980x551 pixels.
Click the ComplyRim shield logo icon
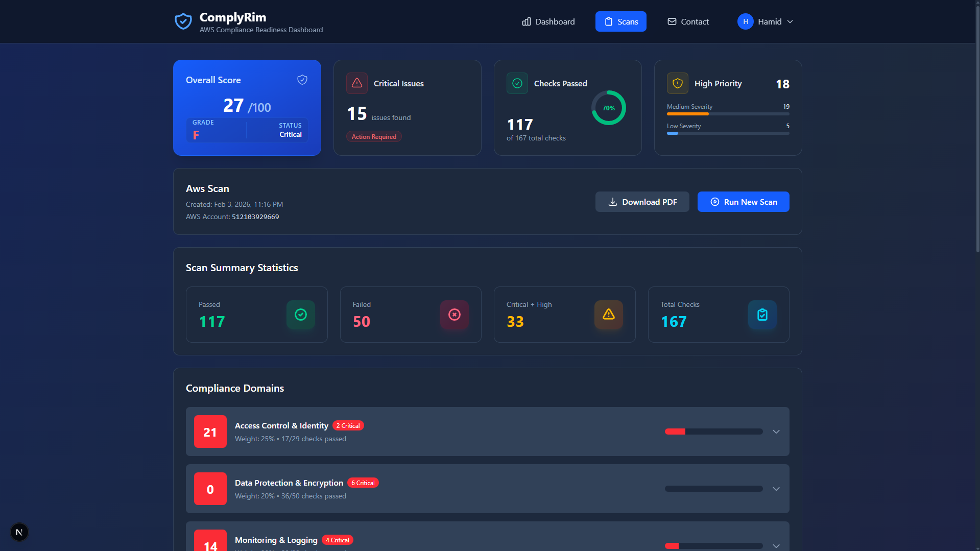[183, 21]
